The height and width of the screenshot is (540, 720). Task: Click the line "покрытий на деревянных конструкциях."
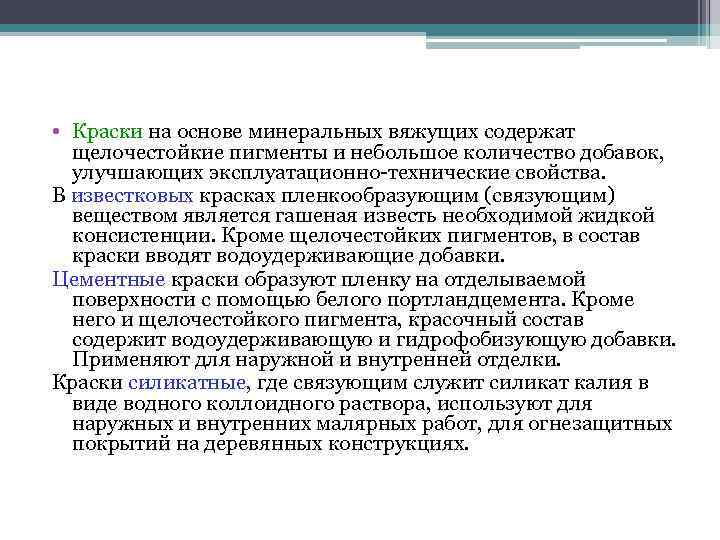pos(271,444)
